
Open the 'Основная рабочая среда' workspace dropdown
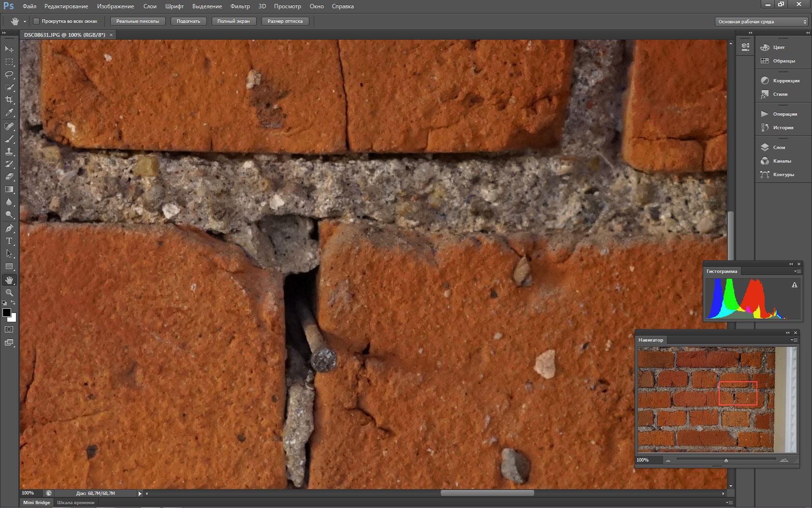tap(762, 22)
